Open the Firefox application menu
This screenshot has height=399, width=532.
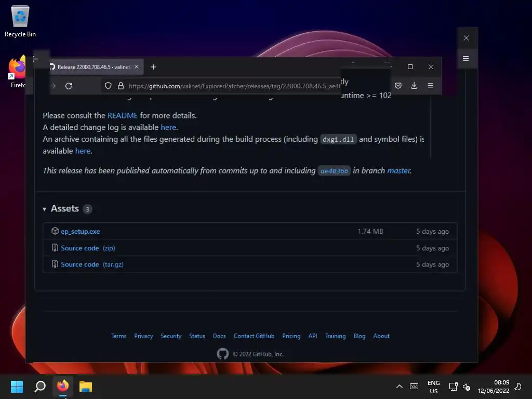click(430, 86)
